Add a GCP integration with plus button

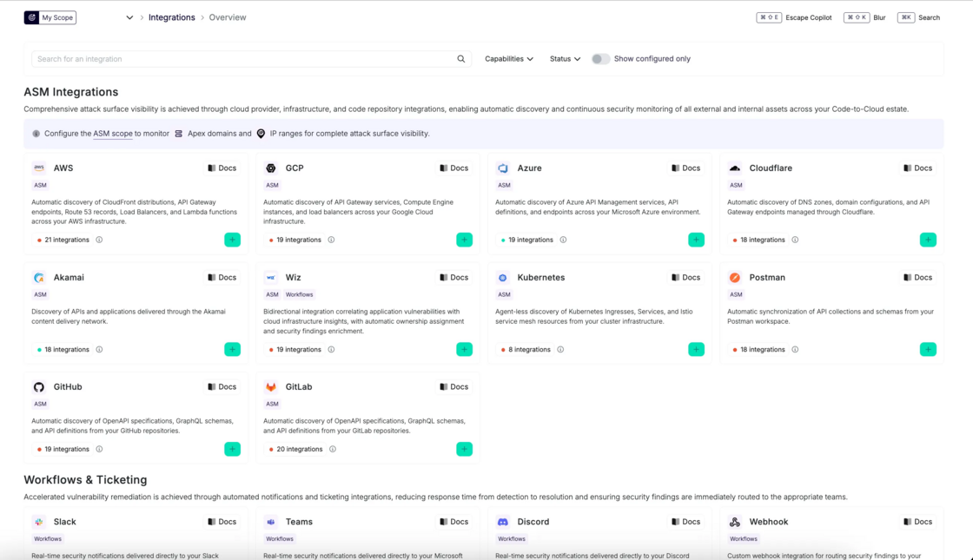464,240
